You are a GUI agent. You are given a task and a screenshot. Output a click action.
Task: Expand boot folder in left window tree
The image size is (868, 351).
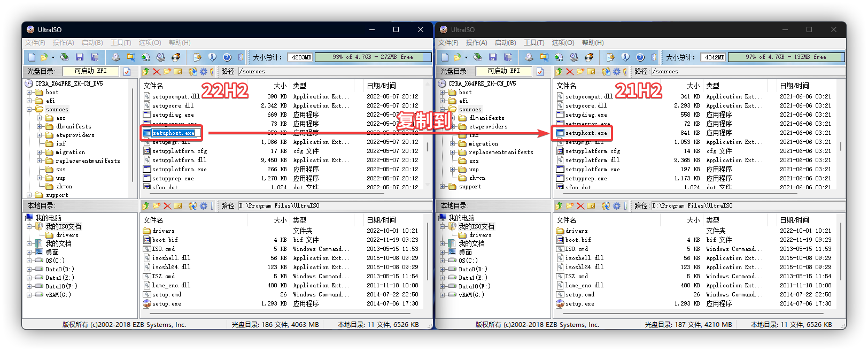[x=29, y=92]
